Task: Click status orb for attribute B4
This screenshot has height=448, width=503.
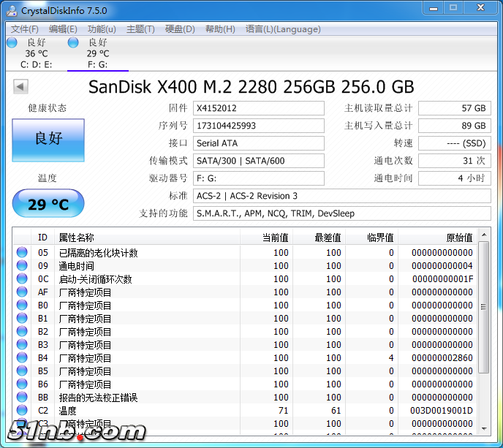Action: (22, 357)
